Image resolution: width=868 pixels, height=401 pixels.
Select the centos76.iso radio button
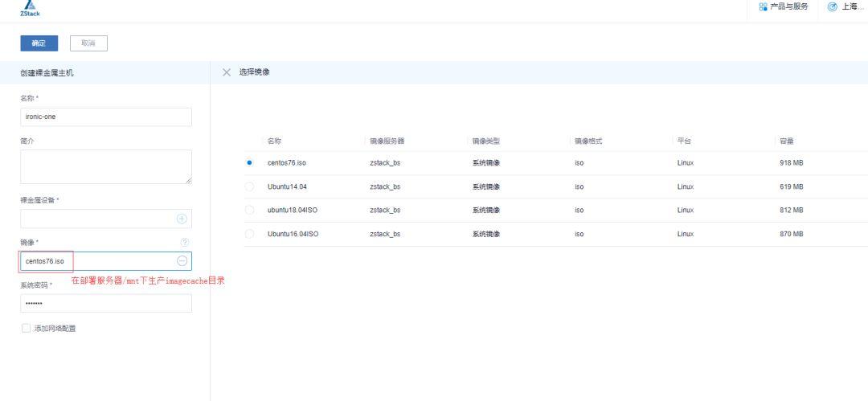pyautogui.click(x=249, y=163)
